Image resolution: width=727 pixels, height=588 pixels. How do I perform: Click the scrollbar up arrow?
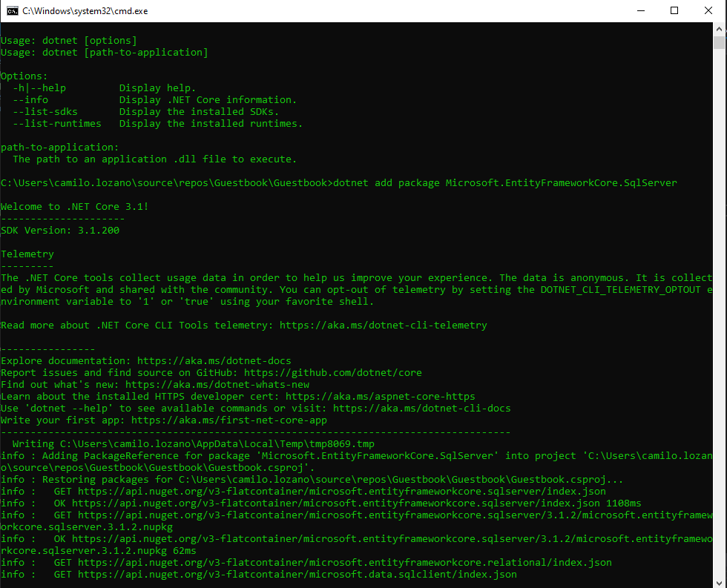tap(719, 29)
